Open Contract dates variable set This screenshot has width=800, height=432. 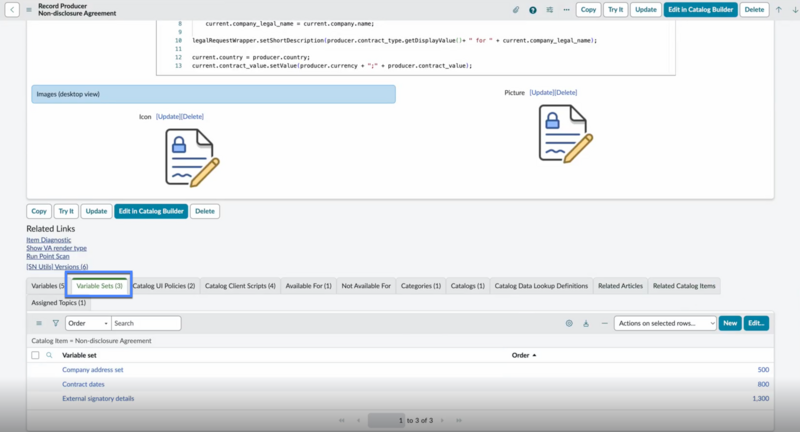83,384
